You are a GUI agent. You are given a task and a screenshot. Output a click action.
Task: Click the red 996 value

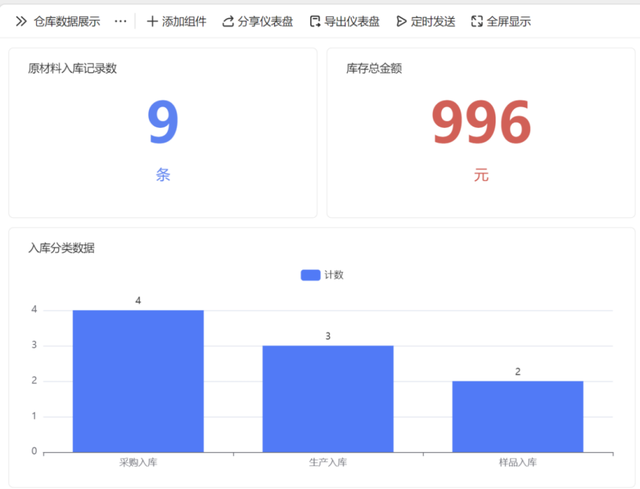(481, 122)
